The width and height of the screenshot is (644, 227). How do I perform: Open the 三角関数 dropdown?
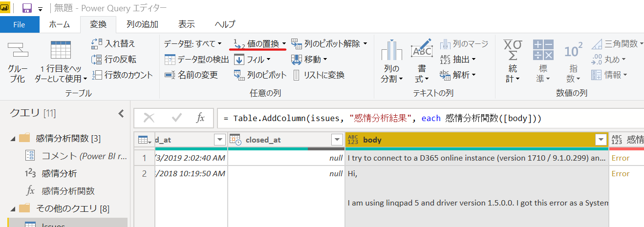(617, 44)
